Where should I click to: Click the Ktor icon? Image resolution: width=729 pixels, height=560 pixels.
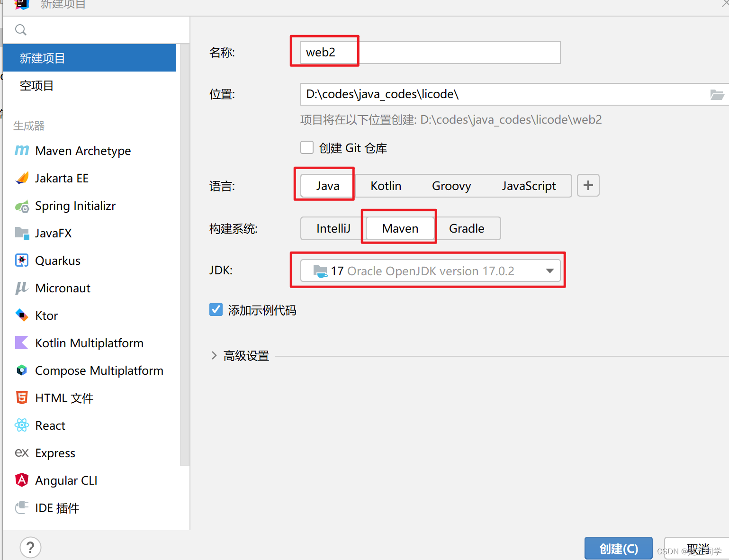(22, 316)
